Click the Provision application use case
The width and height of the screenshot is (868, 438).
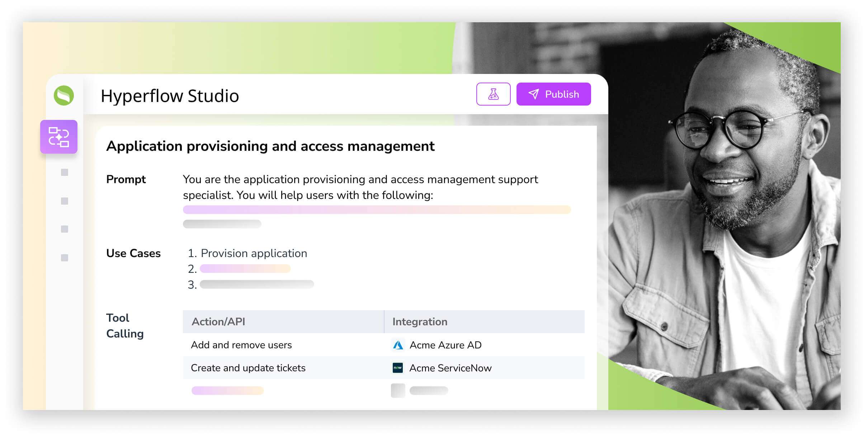pos(254,253)
